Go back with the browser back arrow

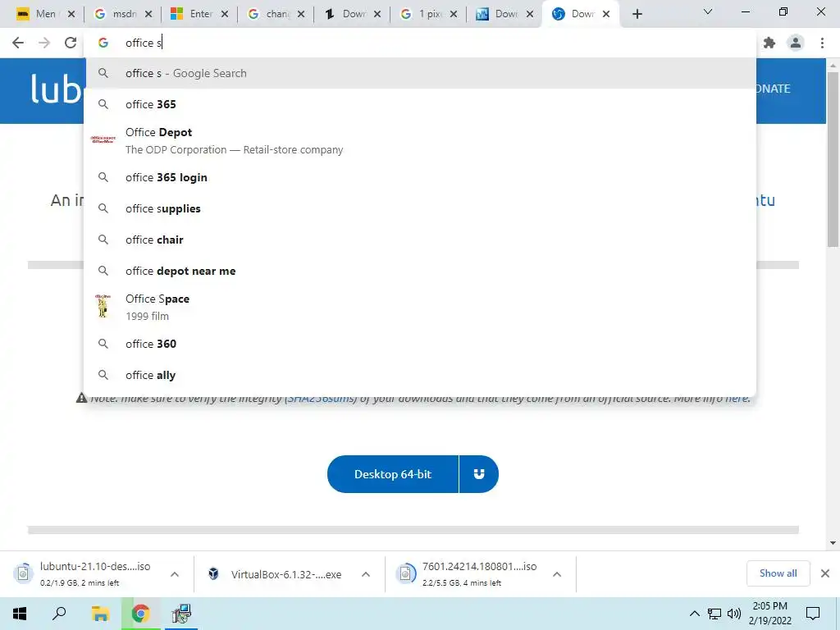[x=18, y=43]
